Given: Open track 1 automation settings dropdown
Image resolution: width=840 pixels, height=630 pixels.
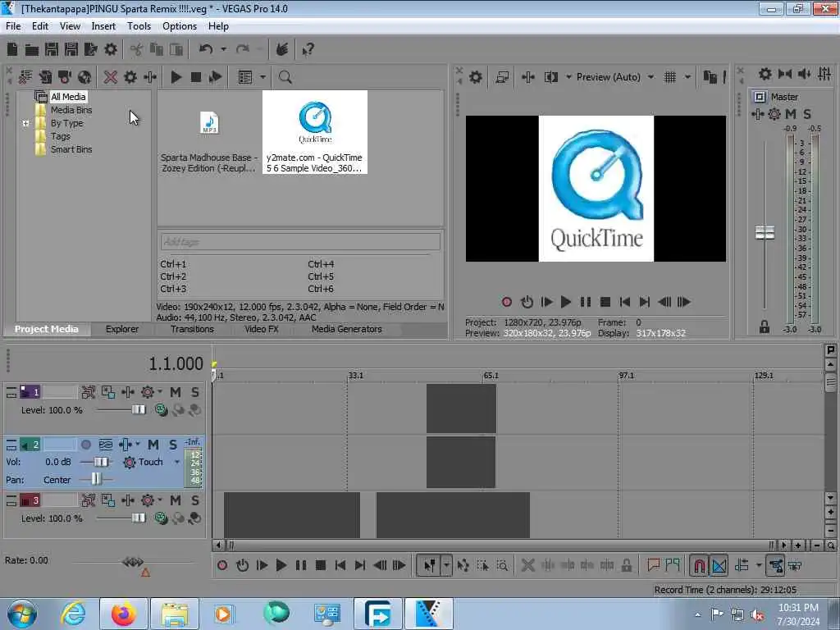Looking at the screenshot, I should (160, 392).
